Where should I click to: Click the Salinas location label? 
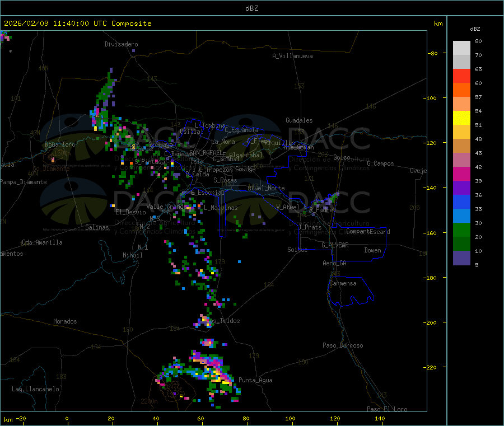[x=97, y=227]
